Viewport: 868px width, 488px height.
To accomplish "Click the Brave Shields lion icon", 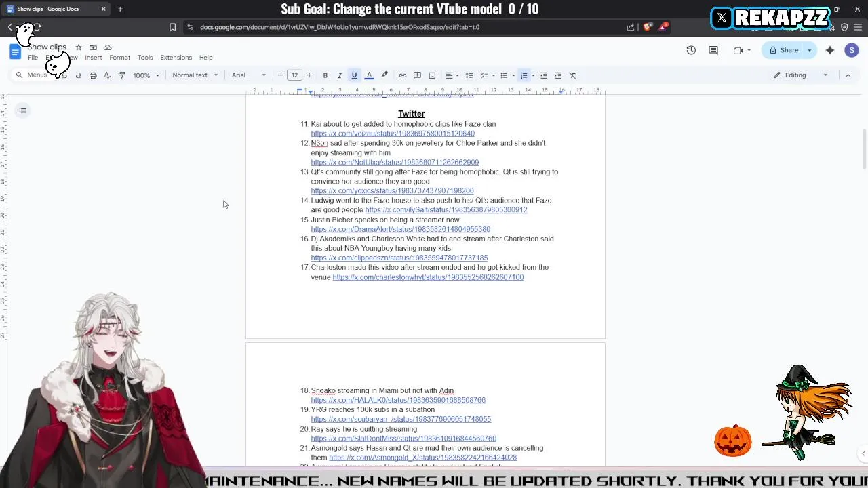I will click(x=648, y=27).
